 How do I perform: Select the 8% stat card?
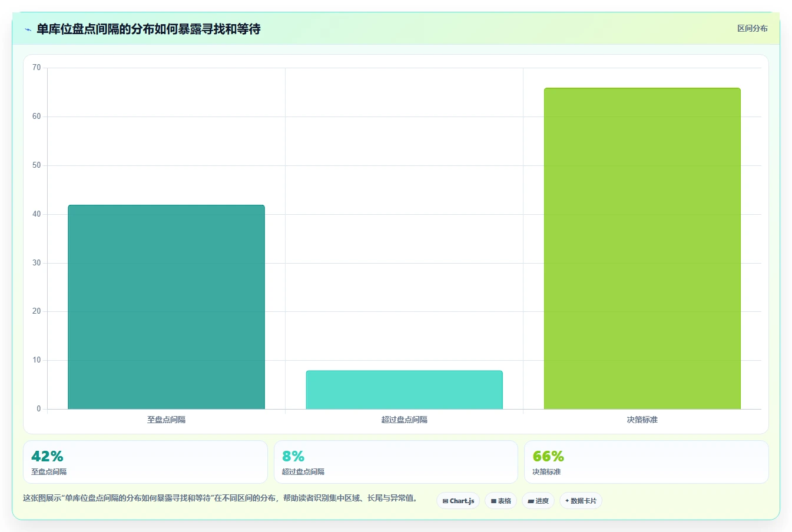pos(396,462)
